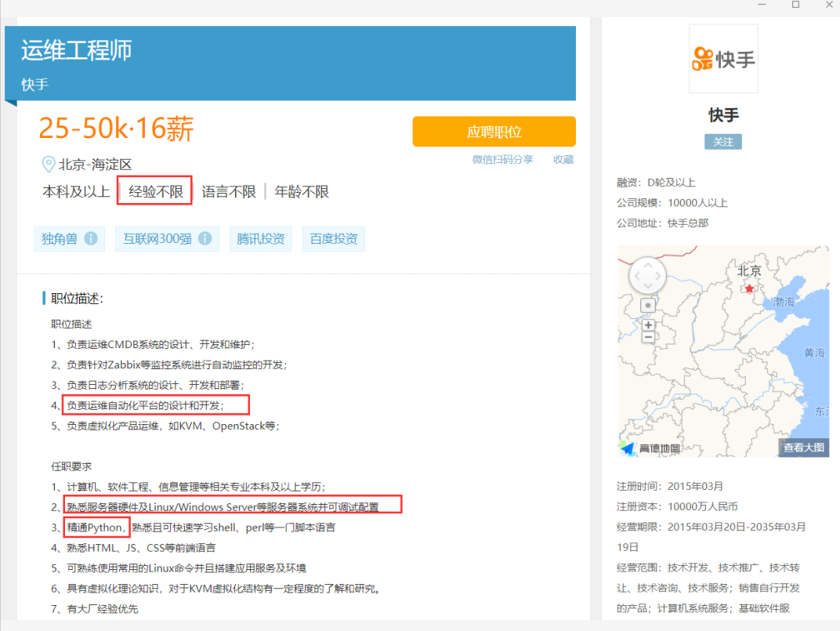Click line 负责运维自动化平台的设计和开发
Image resolution: width=840 pixels, height=631 pixels.
click(x=145, y=405)
